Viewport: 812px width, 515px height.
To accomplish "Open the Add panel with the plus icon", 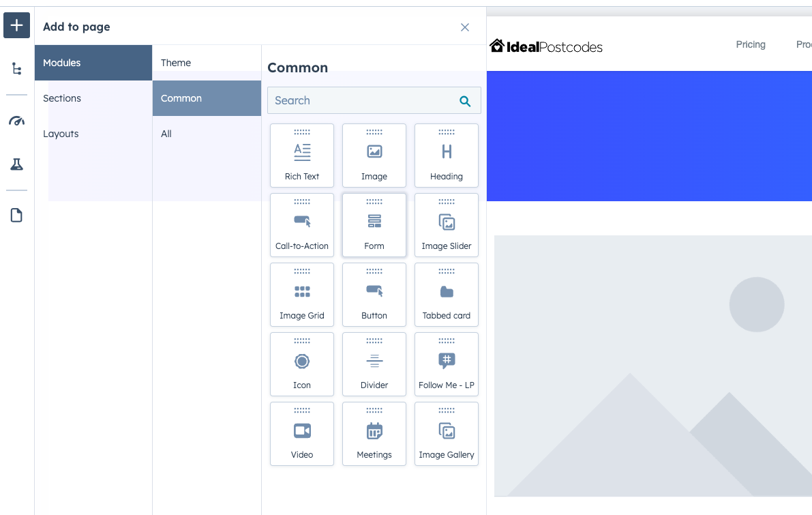I will (16, 25).
